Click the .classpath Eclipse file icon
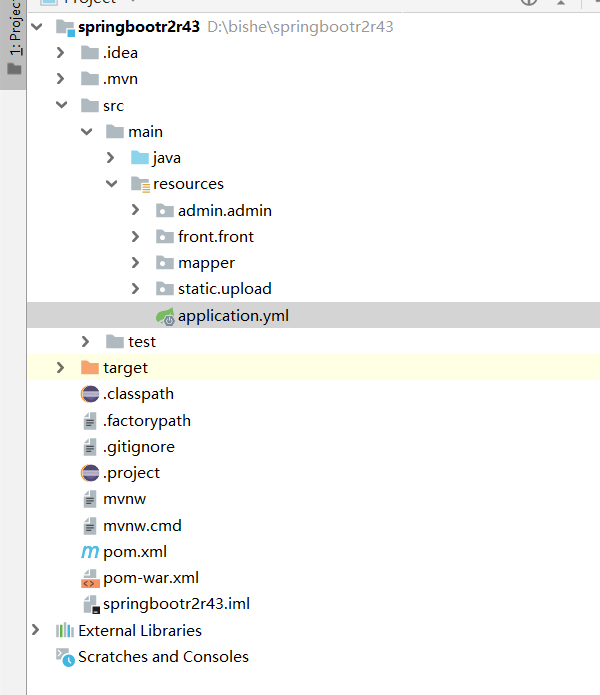 point(89,394)
